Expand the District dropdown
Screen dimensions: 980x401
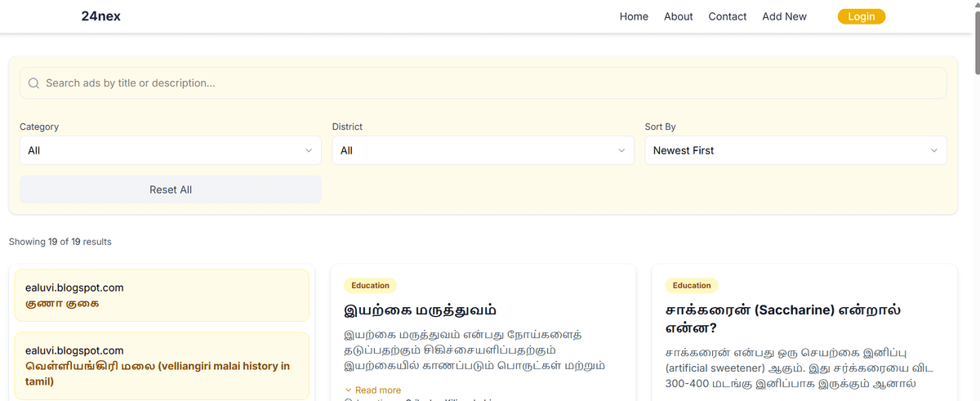(483, 150)
